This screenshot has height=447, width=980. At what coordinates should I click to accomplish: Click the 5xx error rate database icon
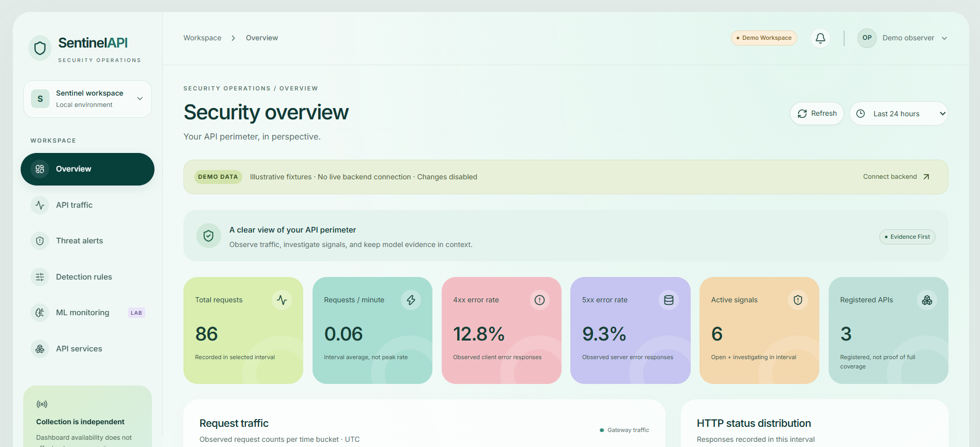pyautogui.click(x=668, y=300)
